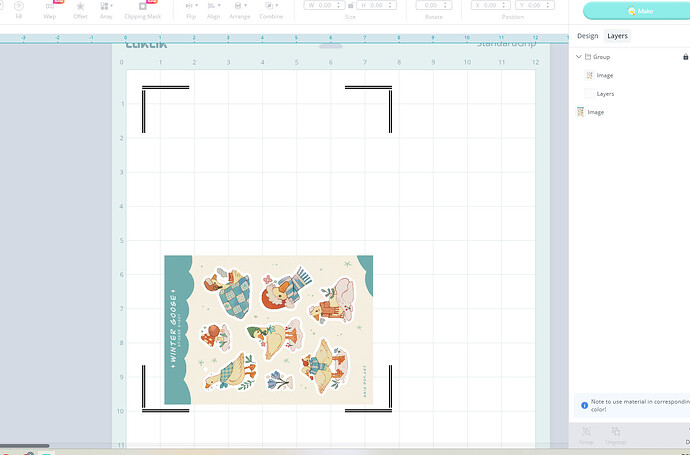Select the Winter Goose sticker sheet image
This screenshot has height=455, width=690.
tap(268, 329)
